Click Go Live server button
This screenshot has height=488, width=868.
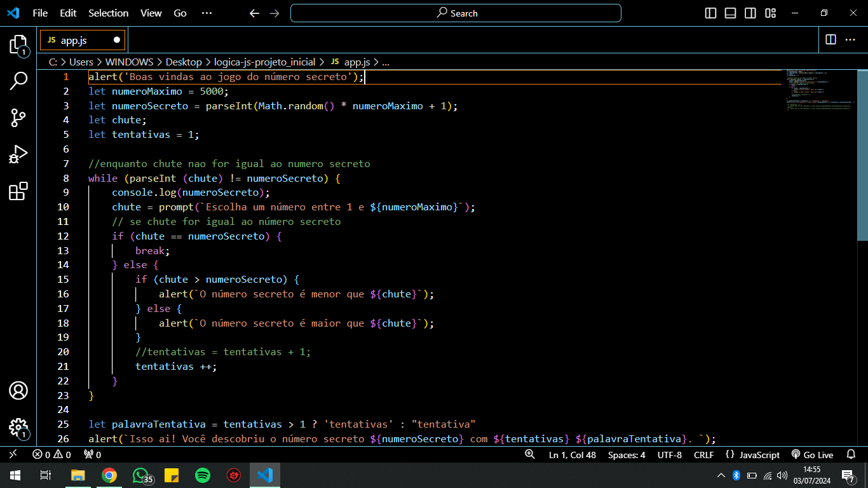[x=813, y=455]
